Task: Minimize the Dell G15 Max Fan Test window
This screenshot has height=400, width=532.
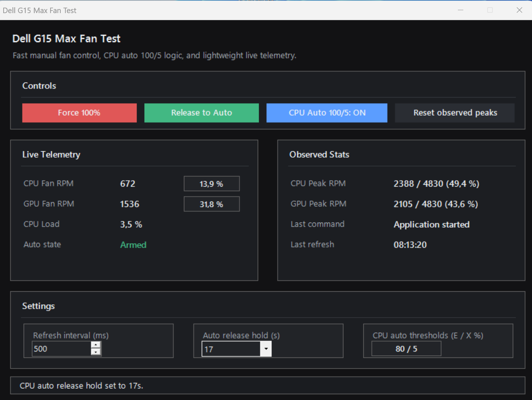Action: (x=460, y=10)
